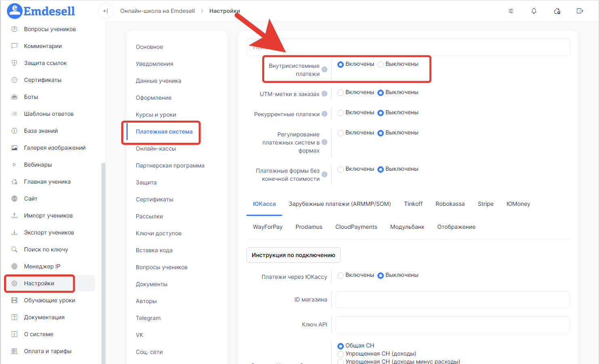Click the left sidebar vertical scrollbar
The width and height of the screenshot is (600, 364).
103,263
